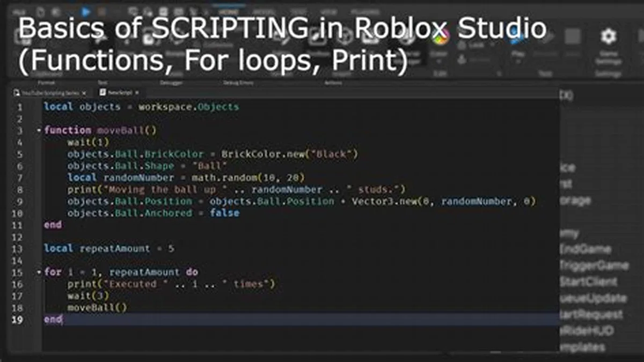Viewport: 644px width, 362px height.
Task: Click the print("Executed") code line
Action: [171, 284]
